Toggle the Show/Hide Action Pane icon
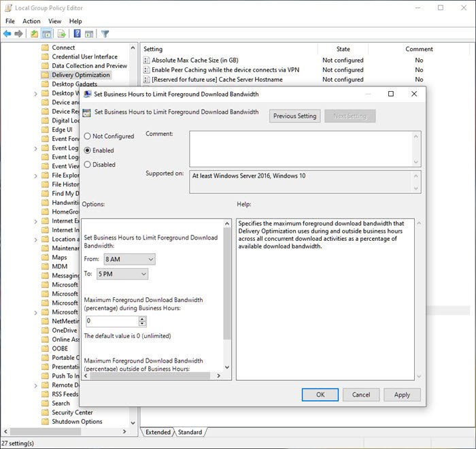The image size is (476, 449). 89,34
